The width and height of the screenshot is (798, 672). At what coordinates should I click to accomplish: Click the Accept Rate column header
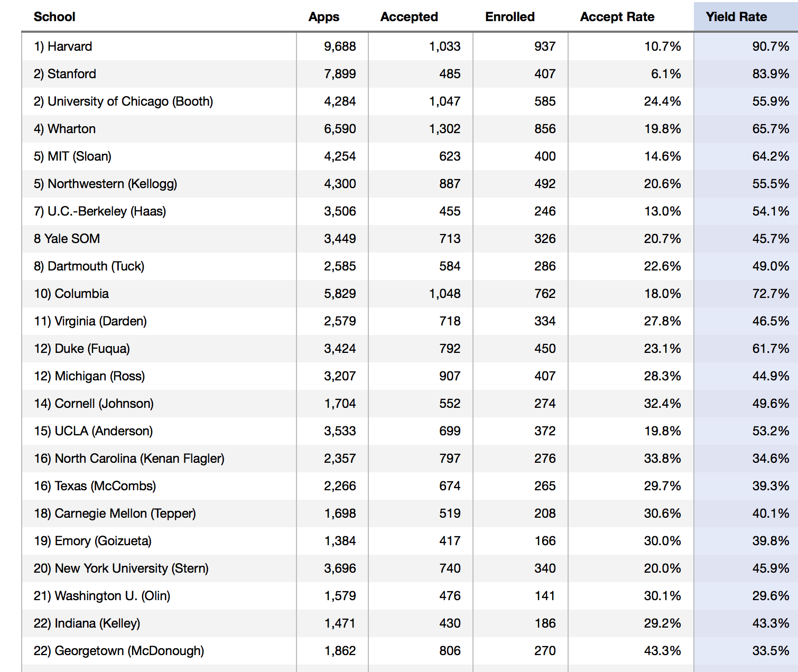pyautogui.click(x=617, y=17)
